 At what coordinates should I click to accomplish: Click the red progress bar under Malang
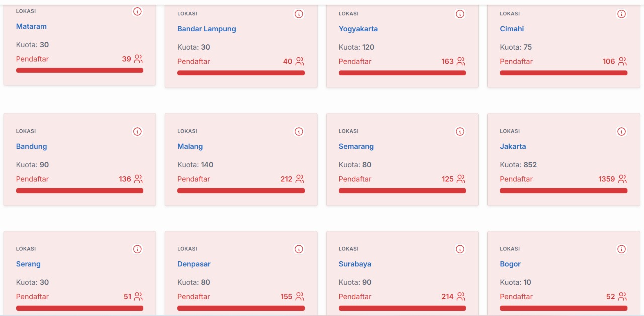click(x=241, y=191)
